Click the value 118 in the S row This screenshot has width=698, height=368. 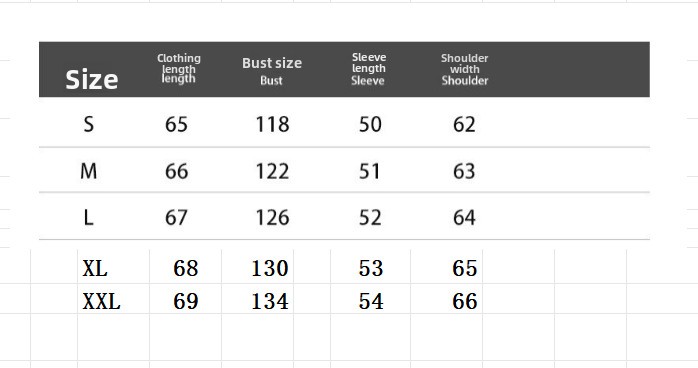pyautogui.click(x=272, y=124)
